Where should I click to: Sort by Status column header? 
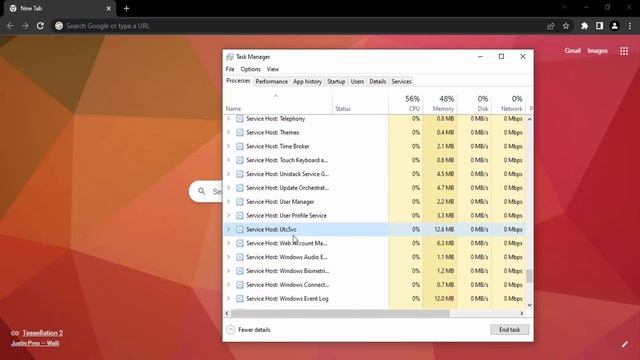pos(360,103)
